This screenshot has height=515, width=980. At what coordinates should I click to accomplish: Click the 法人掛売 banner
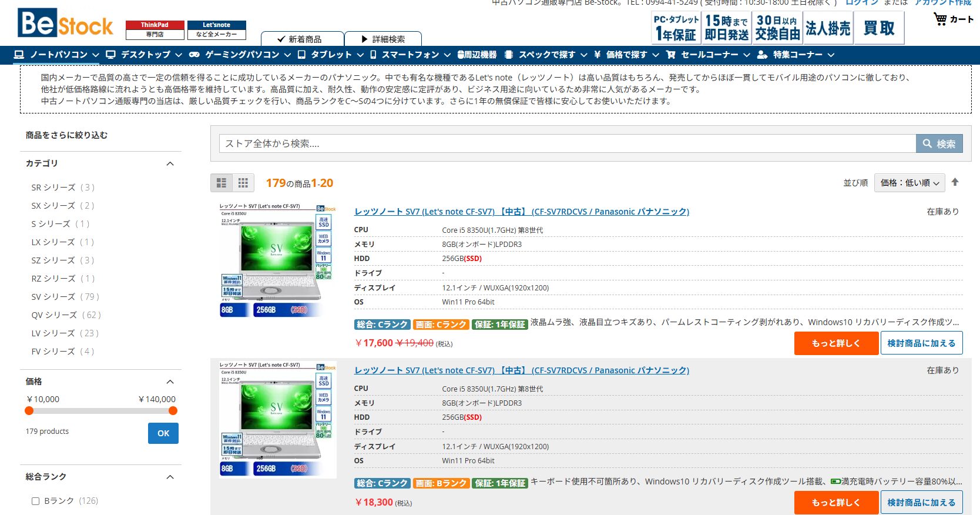[x=827, y=28]
